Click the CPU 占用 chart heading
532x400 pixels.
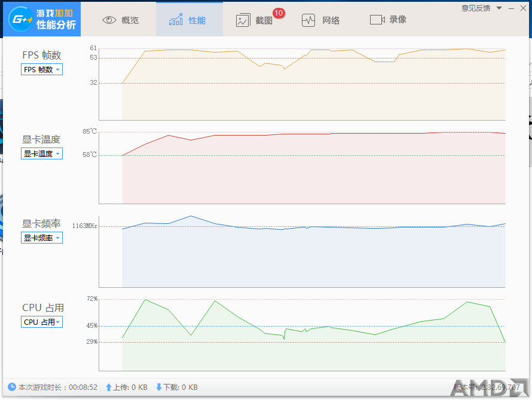coord(43,307)
